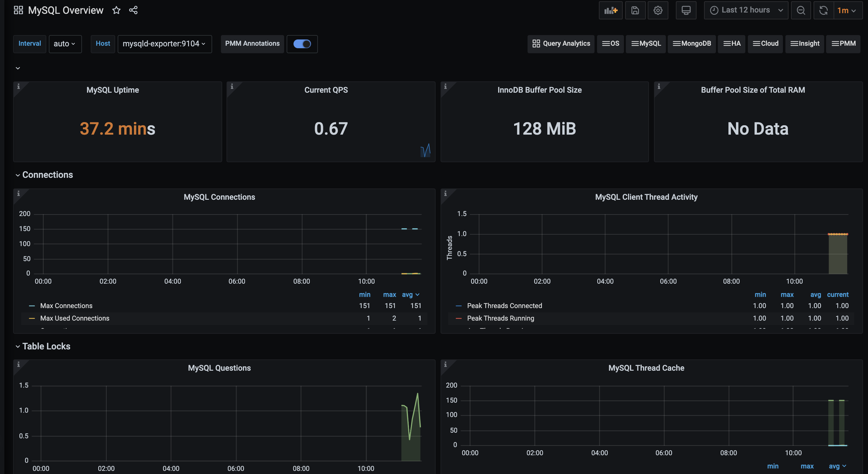Click the MySQL Uptime panel title

coord(113,90)
